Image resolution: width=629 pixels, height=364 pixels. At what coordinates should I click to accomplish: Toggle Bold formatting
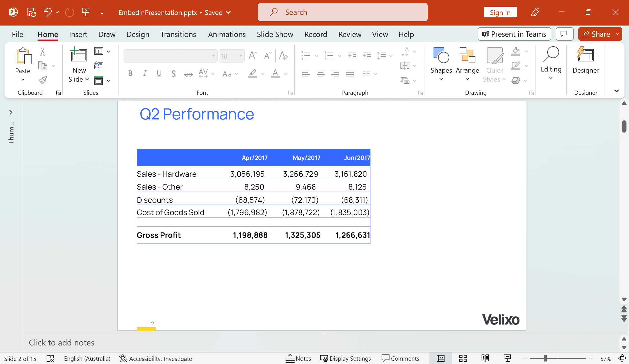(130, 73)
